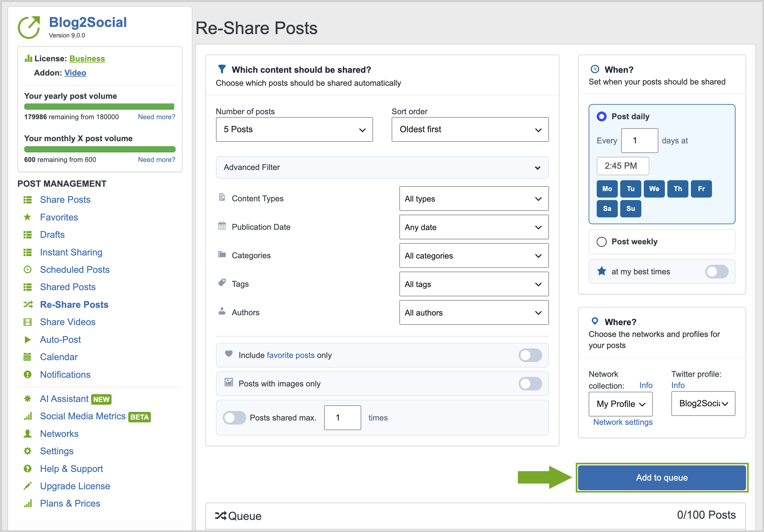Enable the at my best times toggle

click(x=717, y=272)
